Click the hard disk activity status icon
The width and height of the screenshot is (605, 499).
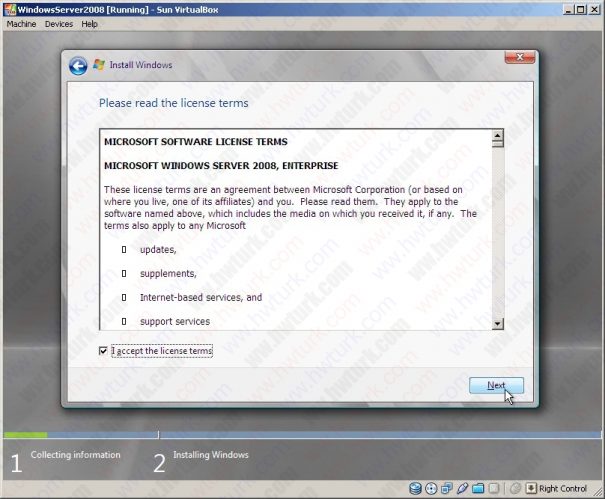pos(415,489)
